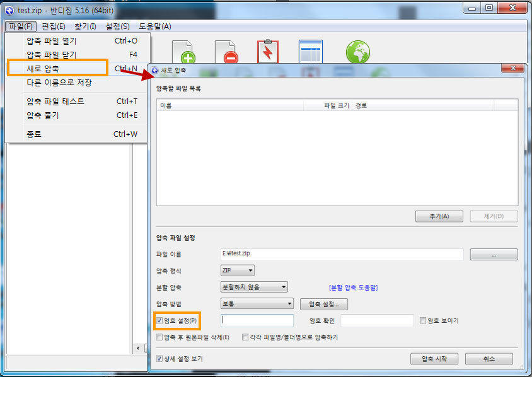Select 압축 파일 테스트 menu entry
The image size is (532, 401).
pos(78,101)
